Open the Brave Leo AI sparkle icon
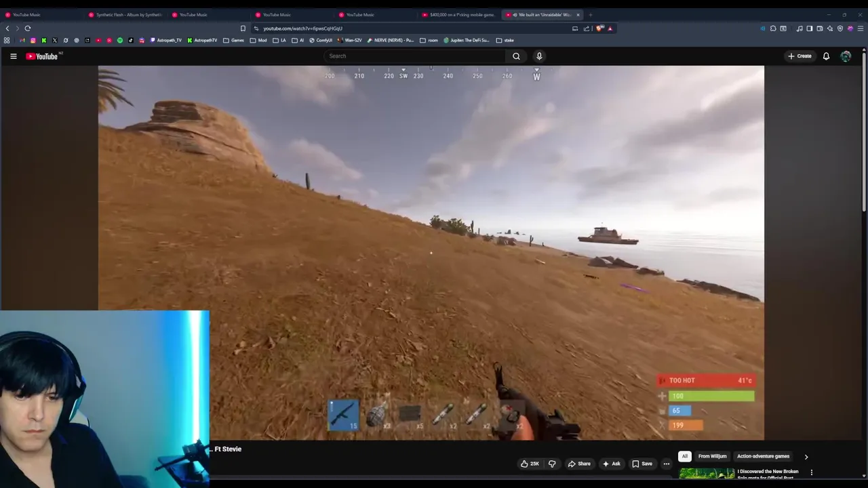 click(830, 28)
